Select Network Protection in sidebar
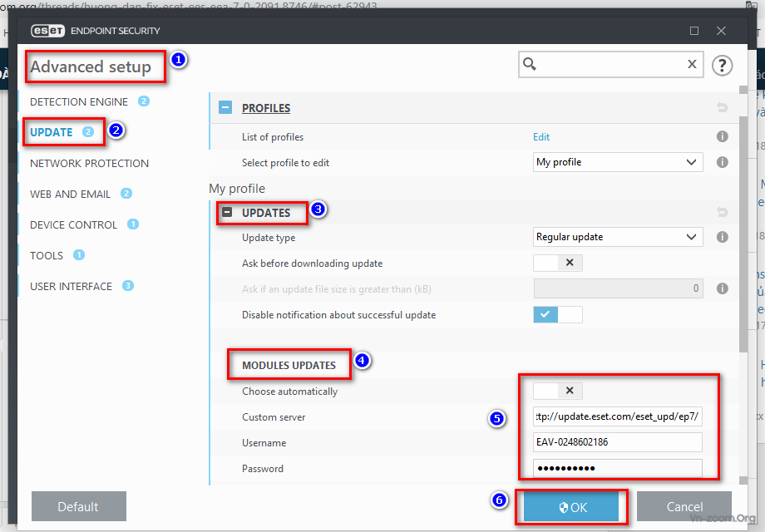765x532 pixels. tap(89, 163)
